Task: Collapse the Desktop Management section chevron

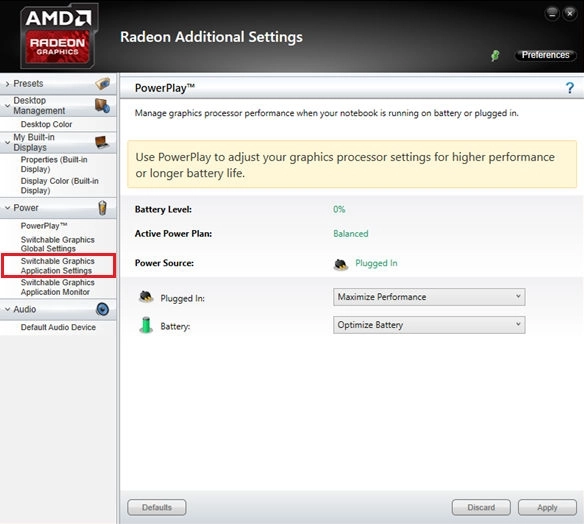Action: (7, 106)
